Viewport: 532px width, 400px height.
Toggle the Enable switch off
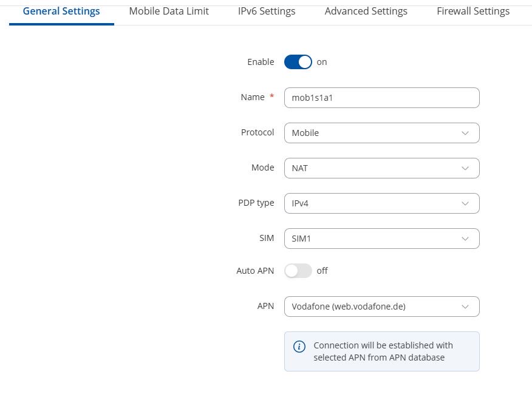[x=298, y=62]
